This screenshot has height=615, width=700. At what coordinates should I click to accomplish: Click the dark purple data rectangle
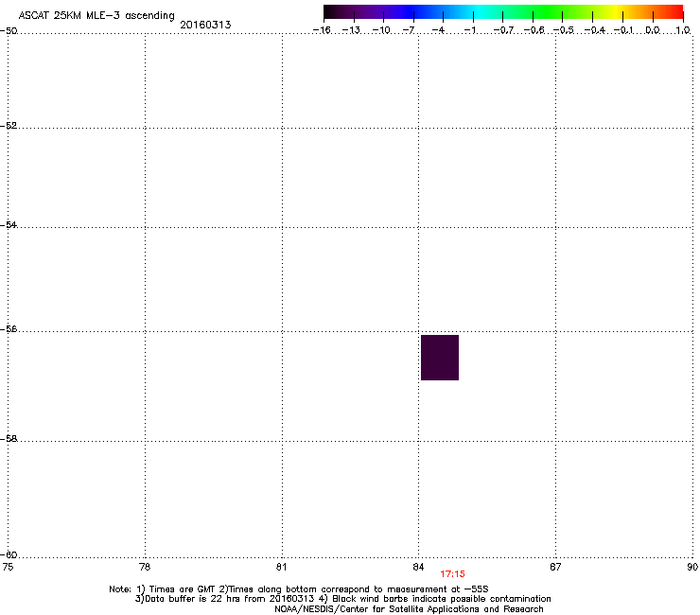pyautogui.click(x=440, y=358)
